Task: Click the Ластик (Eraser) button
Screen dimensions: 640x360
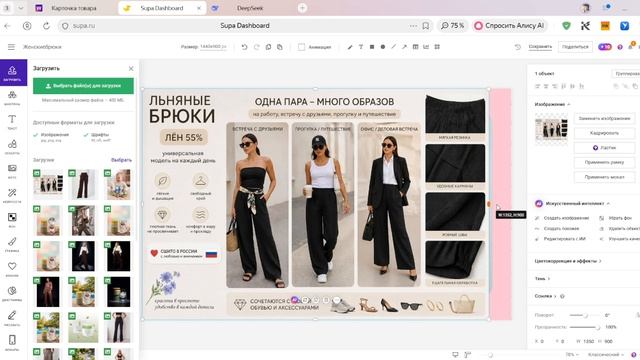Action: [x=604, y=148]
